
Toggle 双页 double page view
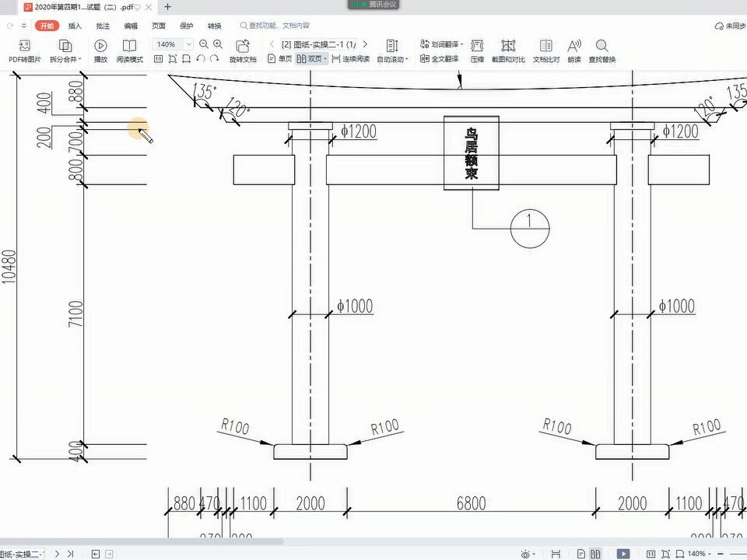tap(312, 58)
